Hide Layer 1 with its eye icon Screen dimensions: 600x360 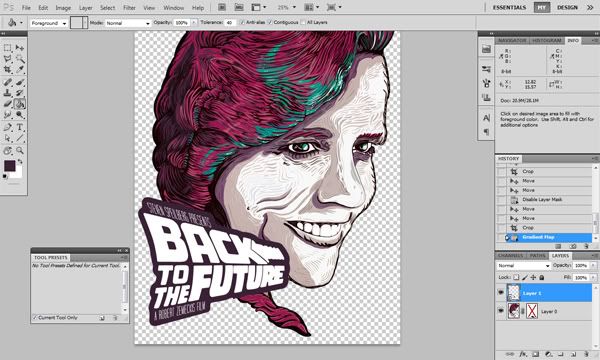click(x=501, y=293)
